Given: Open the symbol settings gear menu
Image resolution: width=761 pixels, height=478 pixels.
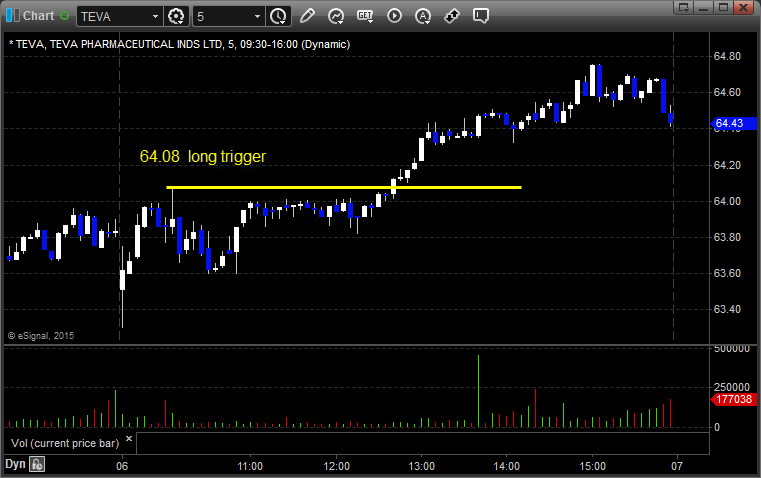Looking at the screenshot, I should 176,16.
